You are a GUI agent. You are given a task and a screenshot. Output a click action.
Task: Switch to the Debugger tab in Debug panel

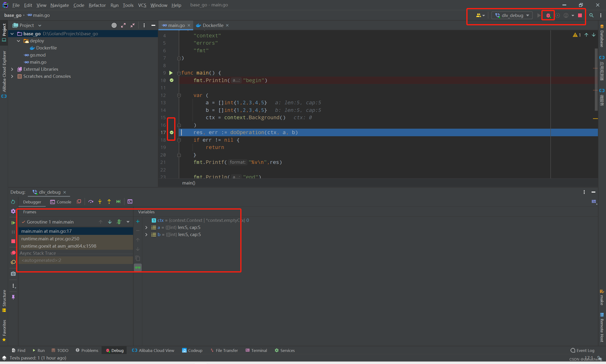click(x=32, y=202)
